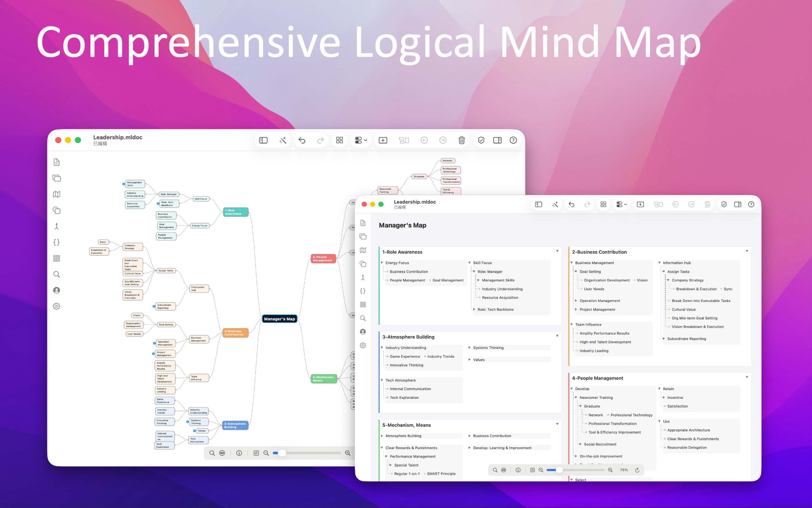Reset zoom with the refresh icon beside 75%
Screen dimensions: 812x508
(x=637, y=470)
